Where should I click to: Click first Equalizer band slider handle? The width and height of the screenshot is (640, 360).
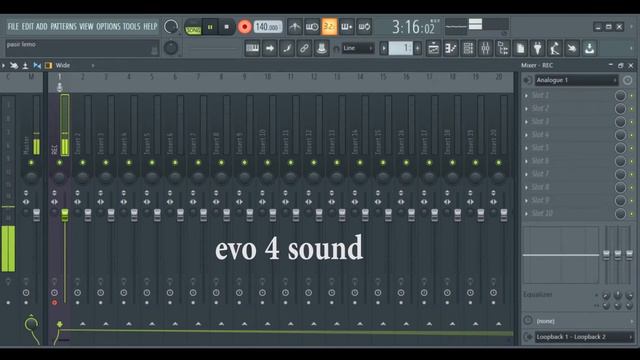tap(606, 255)
